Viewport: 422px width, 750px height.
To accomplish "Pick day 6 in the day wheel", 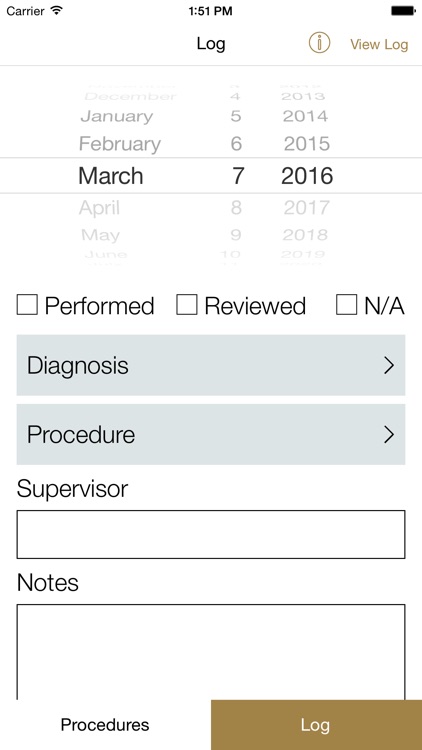I will [x=236, y=144].
